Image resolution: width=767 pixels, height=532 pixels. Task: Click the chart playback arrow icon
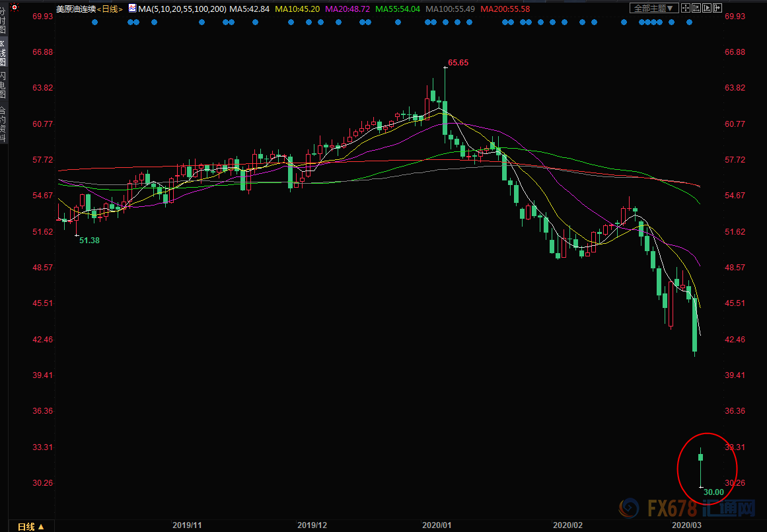[707, 9]
